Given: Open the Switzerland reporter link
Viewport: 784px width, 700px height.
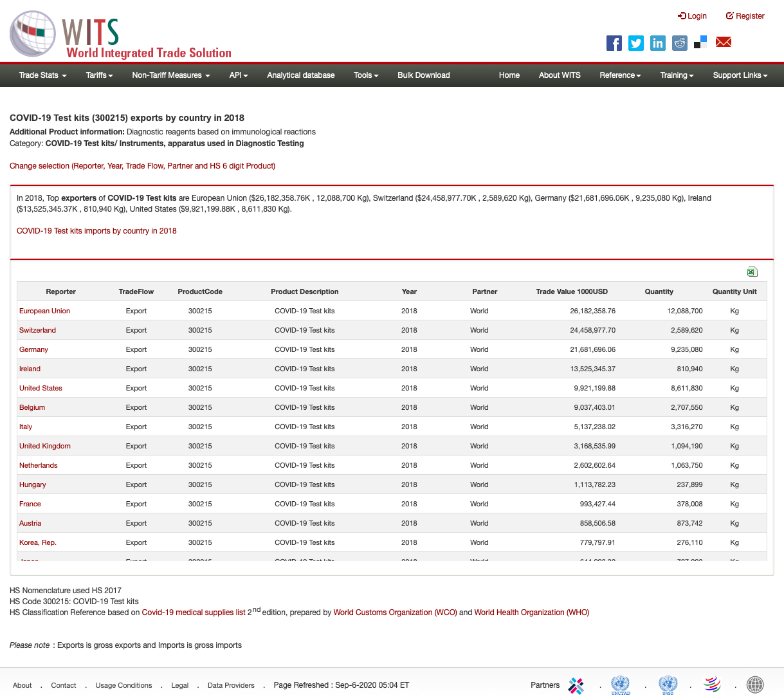Looking at the screenshot, I should (37, 330).
